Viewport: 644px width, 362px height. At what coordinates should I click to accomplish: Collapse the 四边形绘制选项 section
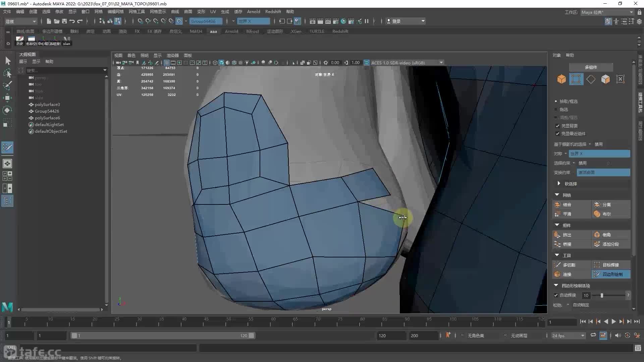556,286
